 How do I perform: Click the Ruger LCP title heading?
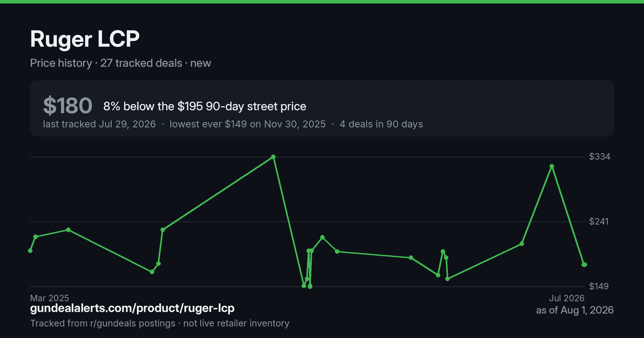85,40
